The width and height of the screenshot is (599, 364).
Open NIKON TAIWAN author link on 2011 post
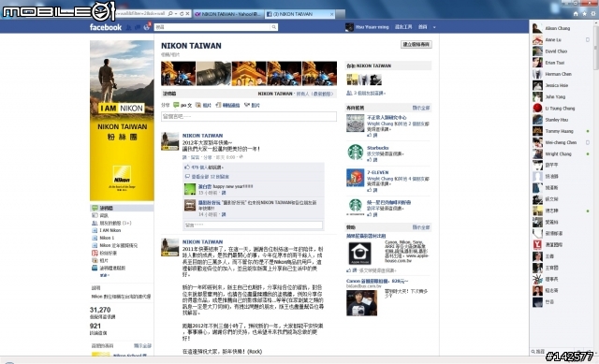(202, 241)
